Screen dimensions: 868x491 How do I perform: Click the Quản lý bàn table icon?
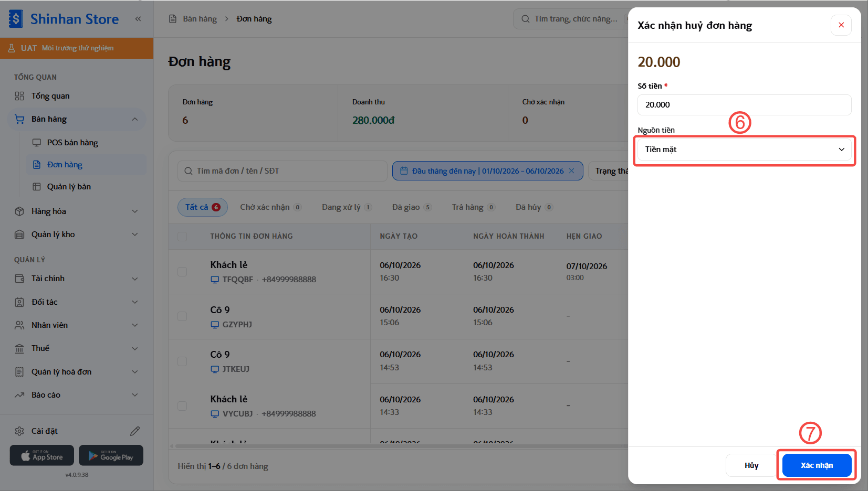click(37, 187)
